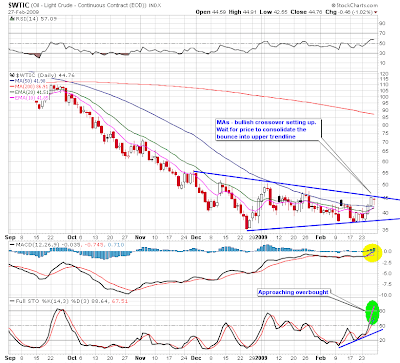This screenshot has height=363, width=400.
Task: Click the $WTIC (Daily) 44.76 legend
Action: (42, 75)
